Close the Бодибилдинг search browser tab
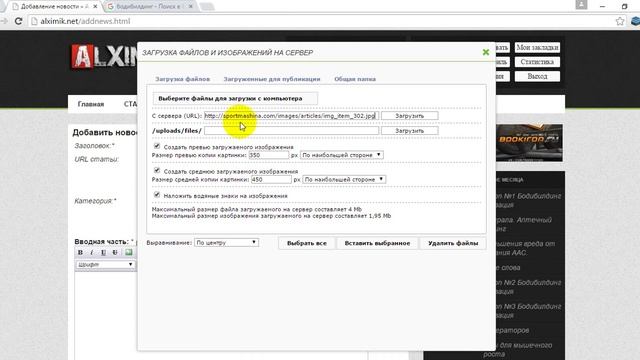 190,7
